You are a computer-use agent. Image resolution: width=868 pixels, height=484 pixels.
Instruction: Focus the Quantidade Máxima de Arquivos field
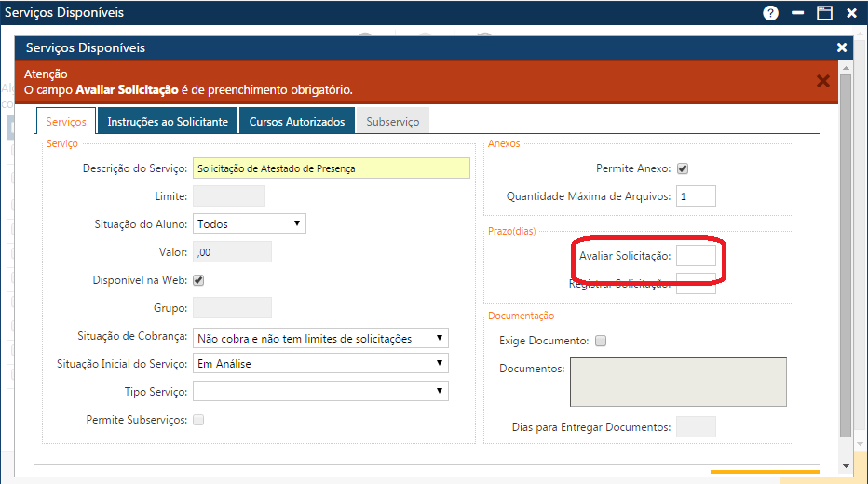(x=696, y=196)
